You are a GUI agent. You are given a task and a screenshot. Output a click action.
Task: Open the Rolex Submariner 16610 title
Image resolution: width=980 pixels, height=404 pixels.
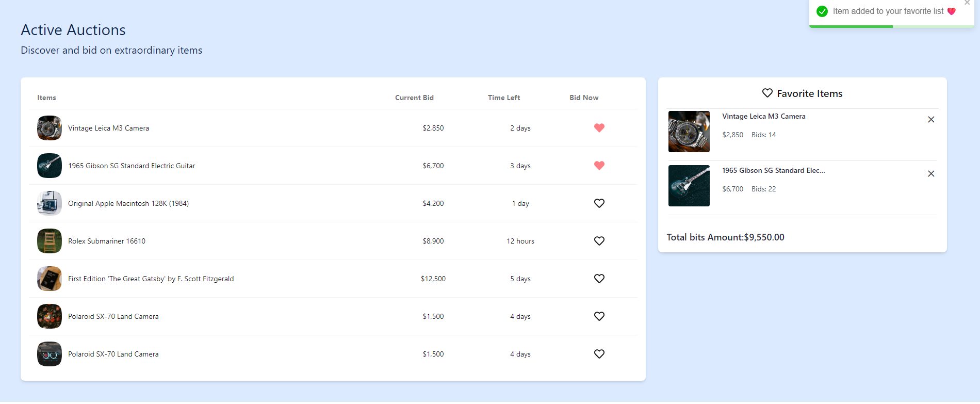tap(107, 241)
